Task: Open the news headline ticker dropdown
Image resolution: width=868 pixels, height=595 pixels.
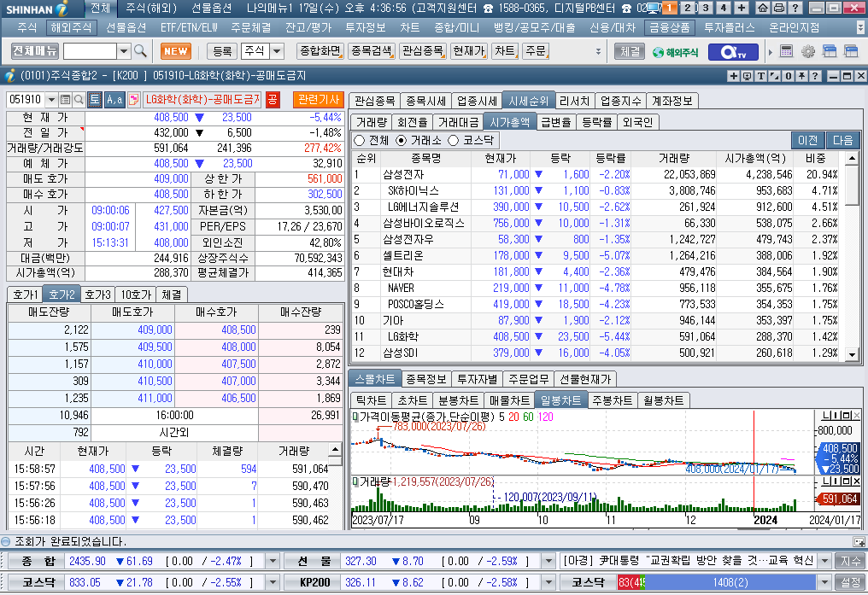Action: point(824,561)
